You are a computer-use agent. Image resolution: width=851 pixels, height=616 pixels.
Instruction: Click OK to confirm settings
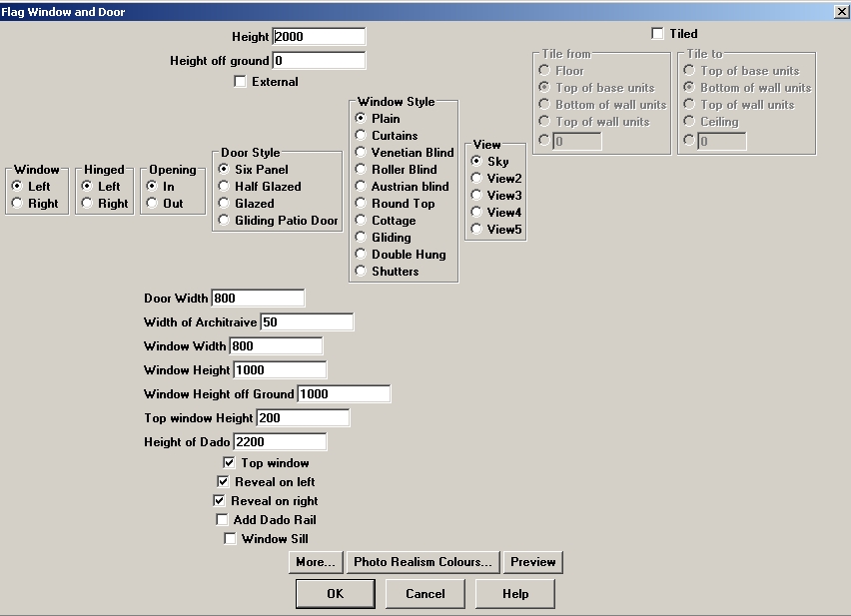[x=335, y=594]
